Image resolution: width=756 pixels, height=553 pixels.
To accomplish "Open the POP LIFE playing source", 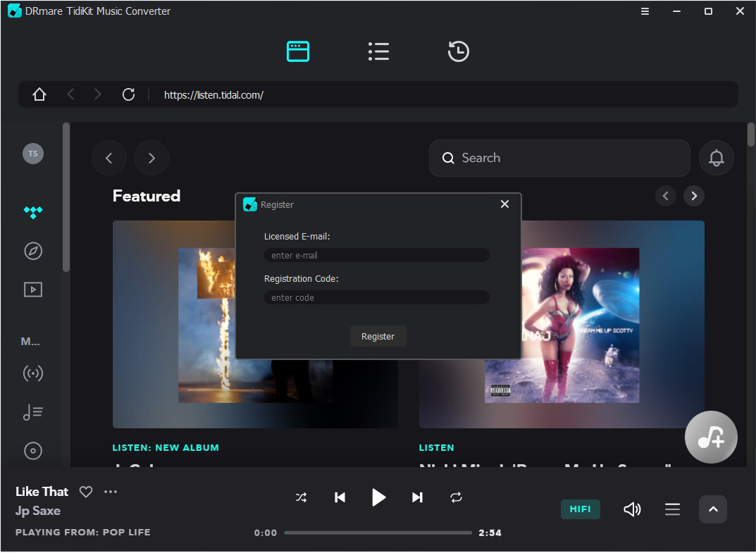I will [x=127, y=533].
